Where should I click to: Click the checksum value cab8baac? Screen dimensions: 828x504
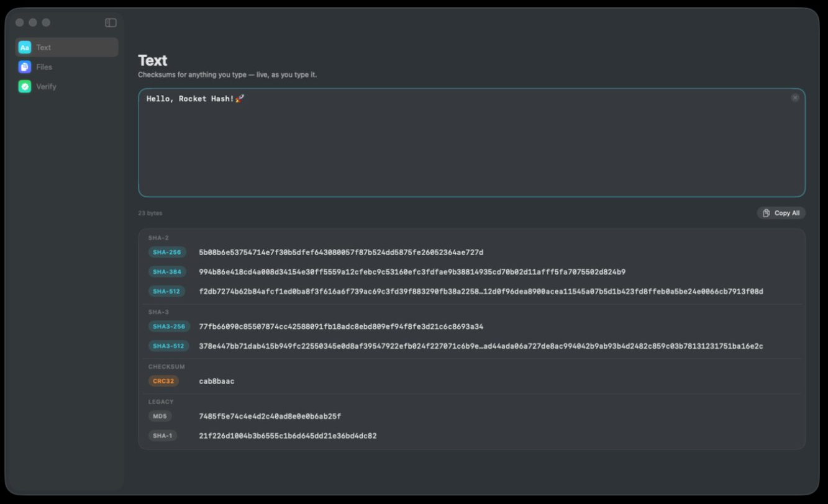click(217, 381)
